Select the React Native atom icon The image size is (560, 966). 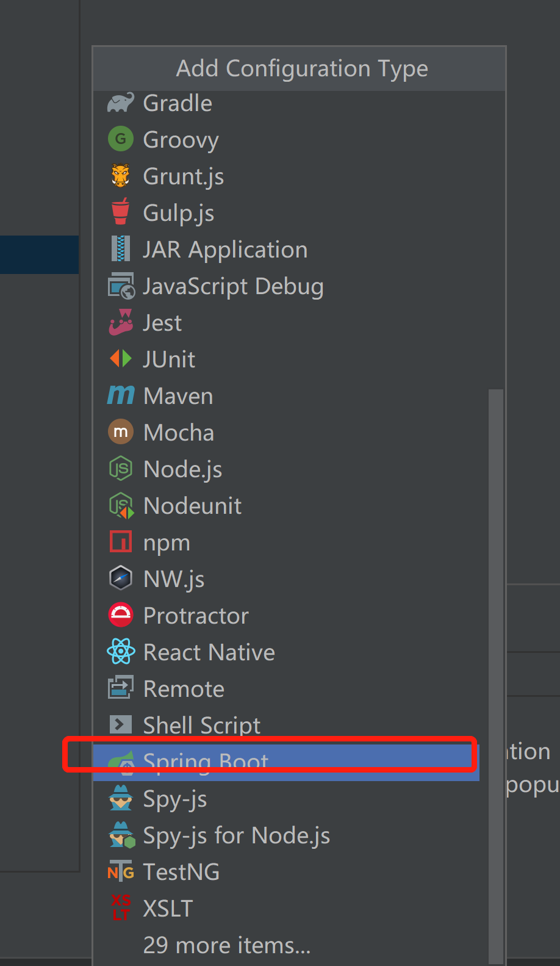(120, 652)
